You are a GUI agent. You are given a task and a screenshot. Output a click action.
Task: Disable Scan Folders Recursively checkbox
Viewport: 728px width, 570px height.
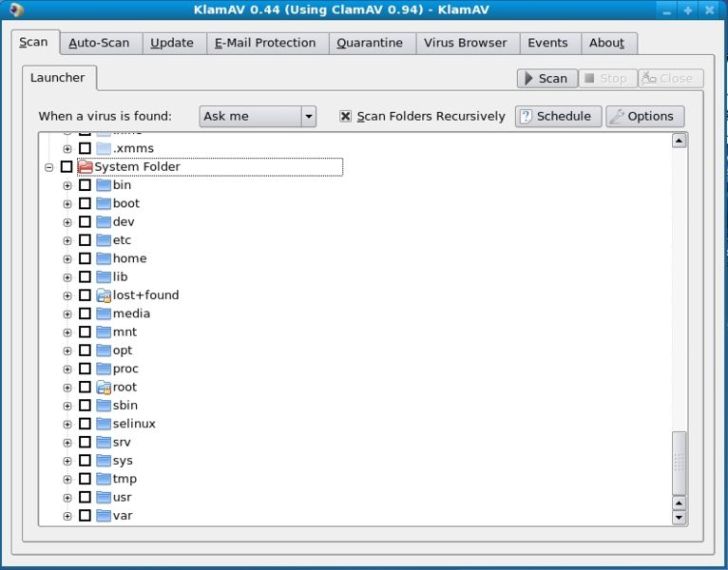pyautogui.click(x=346, y=117)
